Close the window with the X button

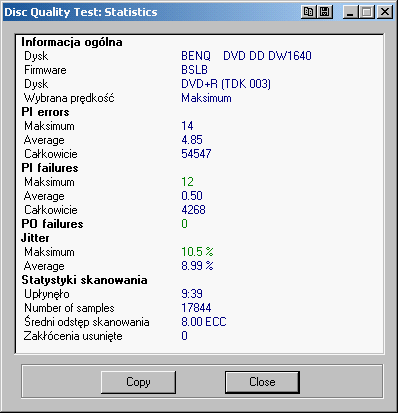coord(385,12)
